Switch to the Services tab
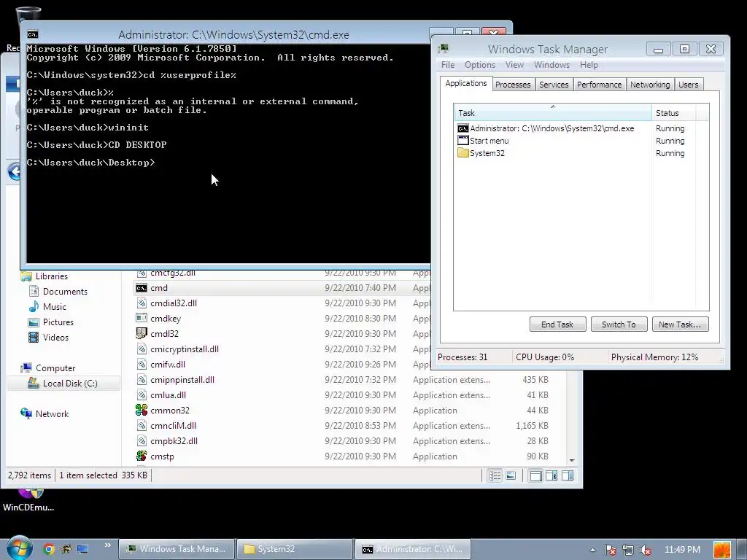 tap(554, 85)
